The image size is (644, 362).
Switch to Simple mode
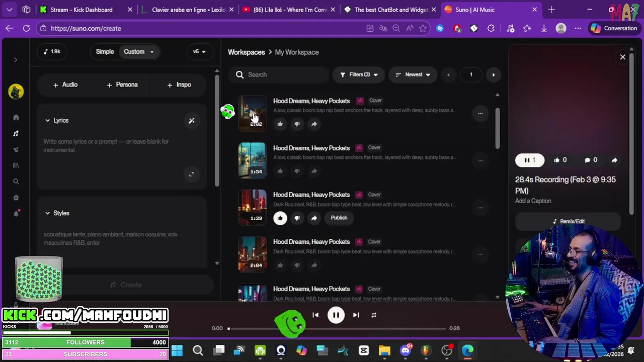point(105,51)
